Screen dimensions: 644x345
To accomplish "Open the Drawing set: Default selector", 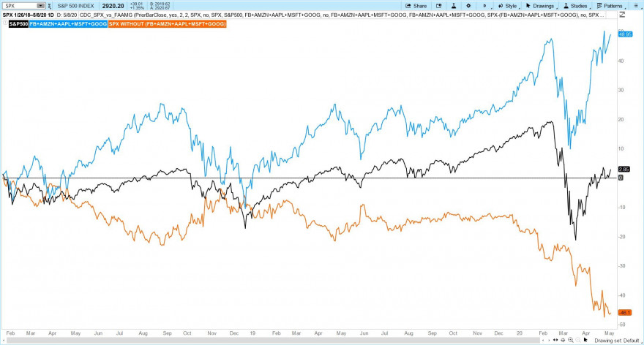I will (x=617, y=341).
